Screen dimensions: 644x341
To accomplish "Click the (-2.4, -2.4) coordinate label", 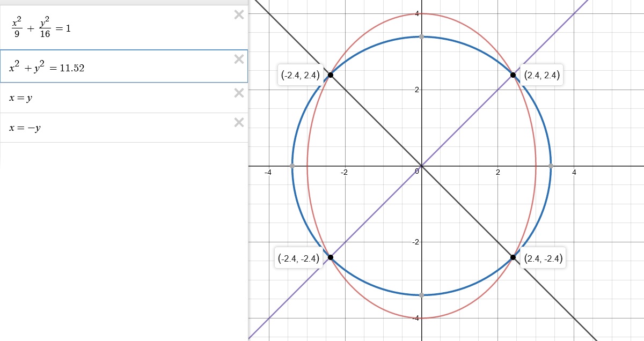I will coord(299,258).
